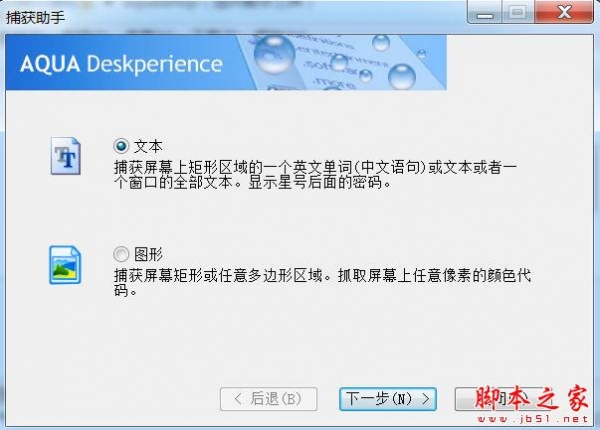The image size is (600, 430).
Task: Click the text capture description paragraph
Action: 315,175
